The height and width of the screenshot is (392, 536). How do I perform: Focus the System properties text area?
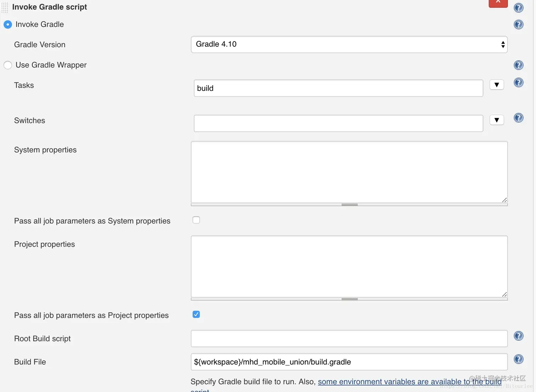click(349, 172)
